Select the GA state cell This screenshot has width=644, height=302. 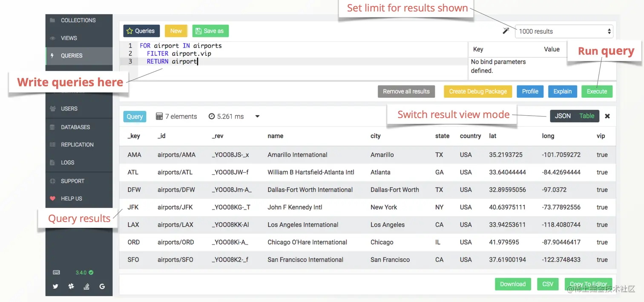[x=440, y=172]
